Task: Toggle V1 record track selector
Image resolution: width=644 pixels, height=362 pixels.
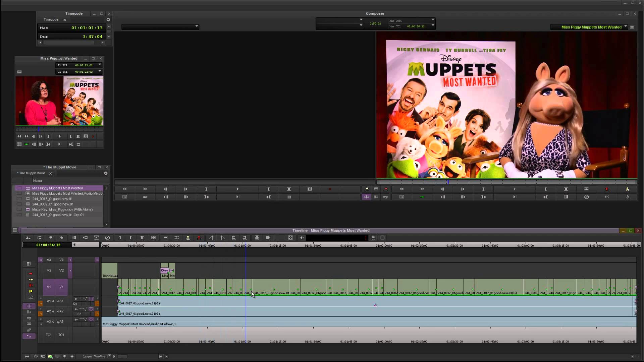Action: click(x=61, y=287)
